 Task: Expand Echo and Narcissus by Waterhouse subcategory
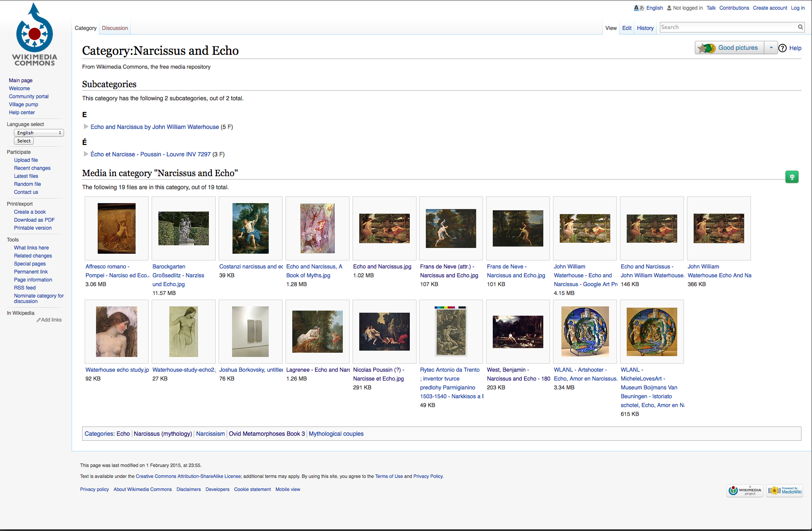click(86, 127)
